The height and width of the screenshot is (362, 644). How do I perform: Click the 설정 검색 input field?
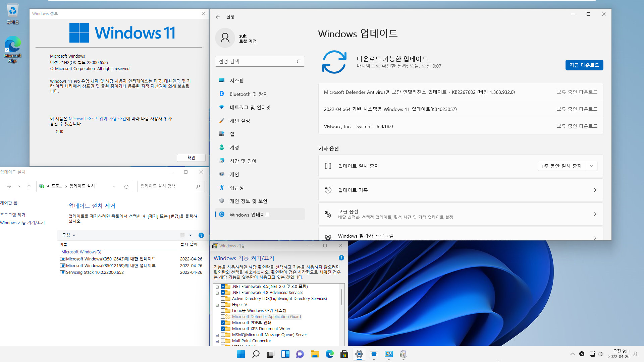(260, 61)
